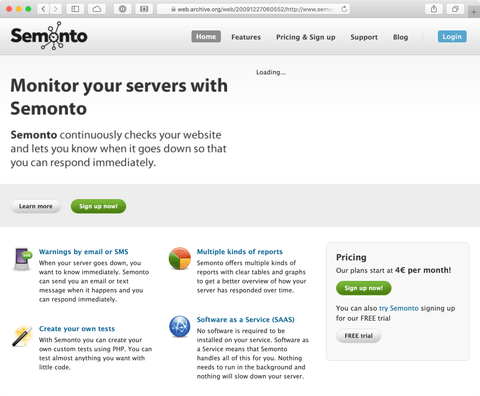Image resolution: width=480 pixels, height=396 pixels.
Task: Click the magic wand tests icon
Action: (22, 336)
